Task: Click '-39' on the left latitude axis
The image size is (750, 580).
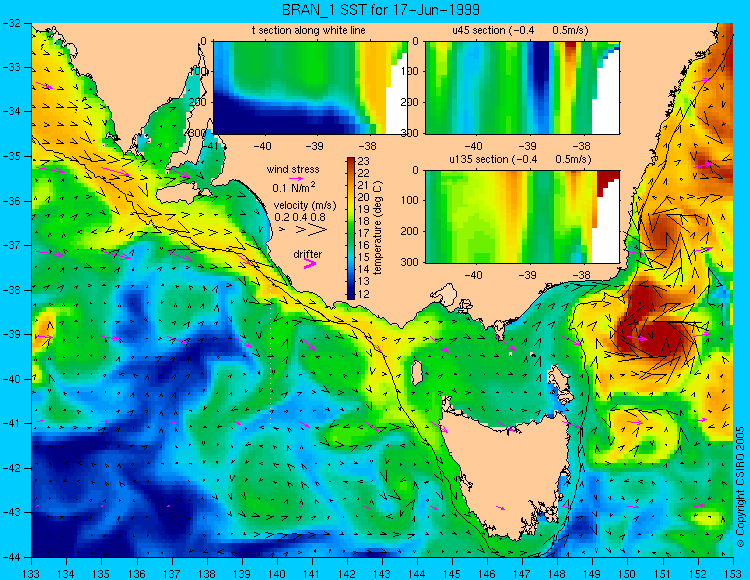Action: pyautogui.click(x=13, y=334)
